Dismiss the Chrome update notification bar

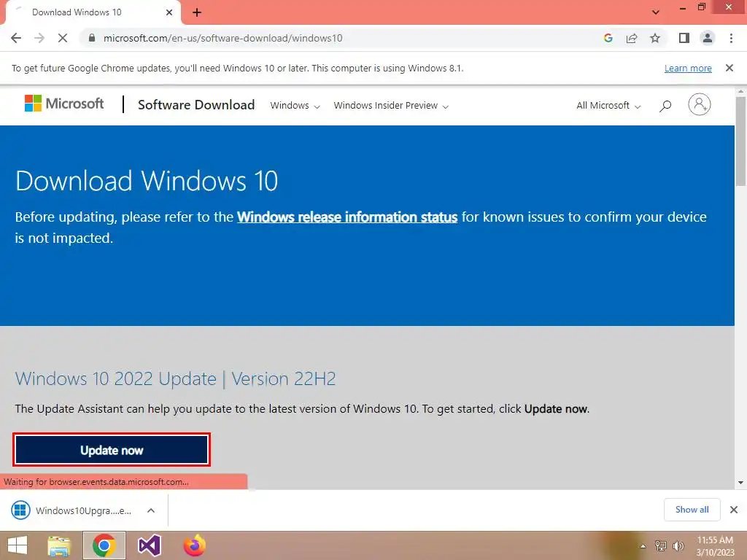click(x=729, y=68)
